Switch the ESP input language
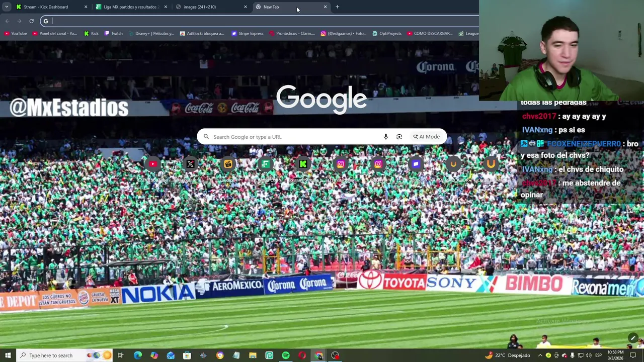Viewport: 644px width, 362px height. 598,355
